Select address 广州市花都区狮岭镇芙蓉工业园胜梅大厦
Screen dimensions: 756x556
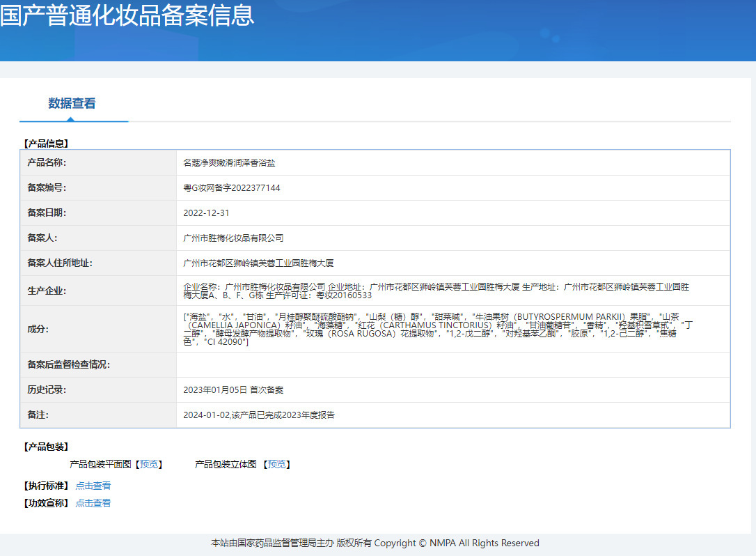click(258, 263)
